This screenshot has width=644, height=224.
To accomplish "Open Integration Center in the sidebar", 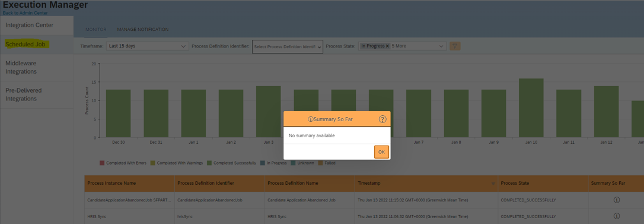I will pos(30,25).
